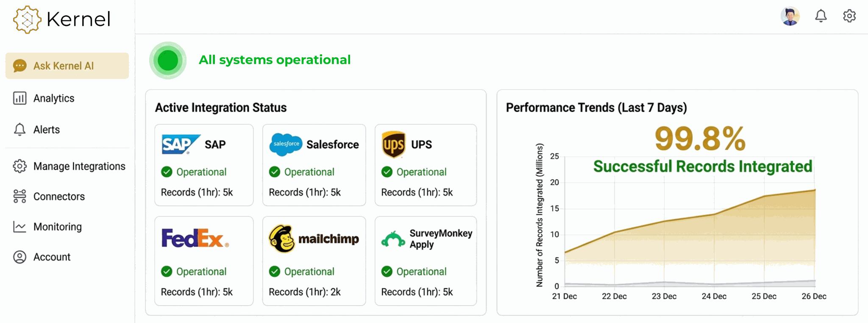The image size is (868, 323).
Task: Click the '26 Dec' axis label
Action: pyautogui.click(x=814, y=296)
